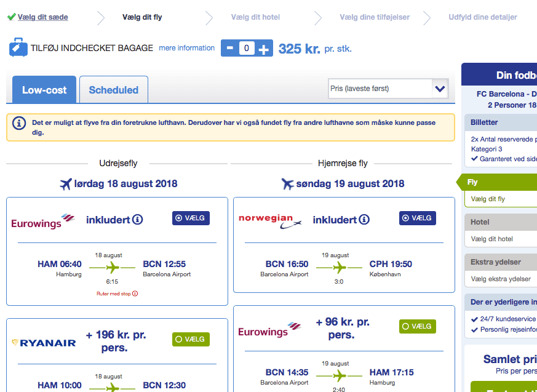
Task: Click the Norwegian airline logo
Action: point(270,220)
